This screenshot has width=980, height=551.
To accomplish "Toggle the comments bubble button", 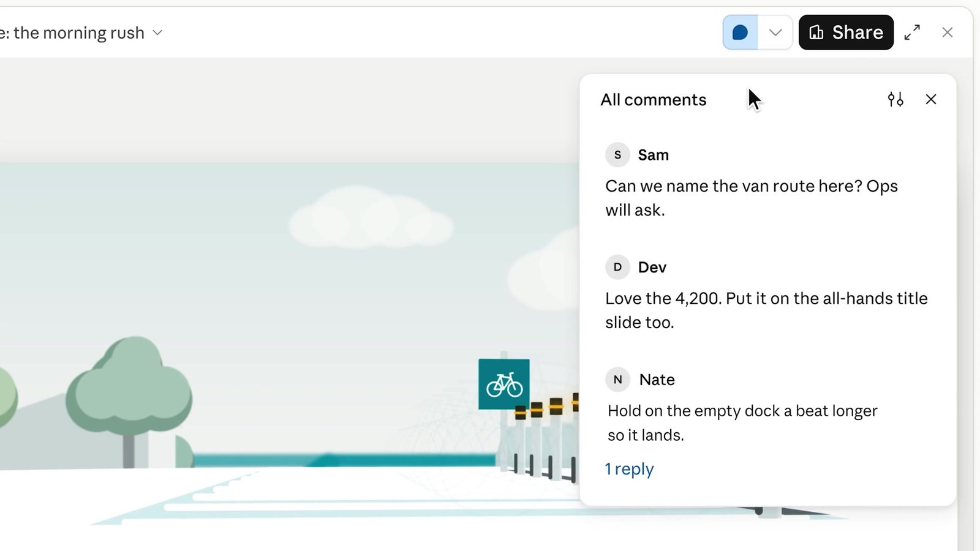I will pos(741,32).
